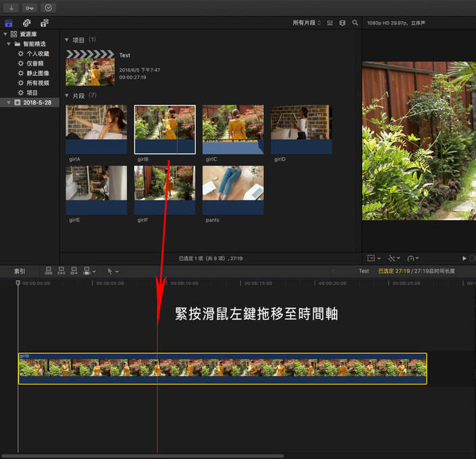Open the select tool arrow dropdown
Screen dimensions: 476x459
tap(112, 271)
